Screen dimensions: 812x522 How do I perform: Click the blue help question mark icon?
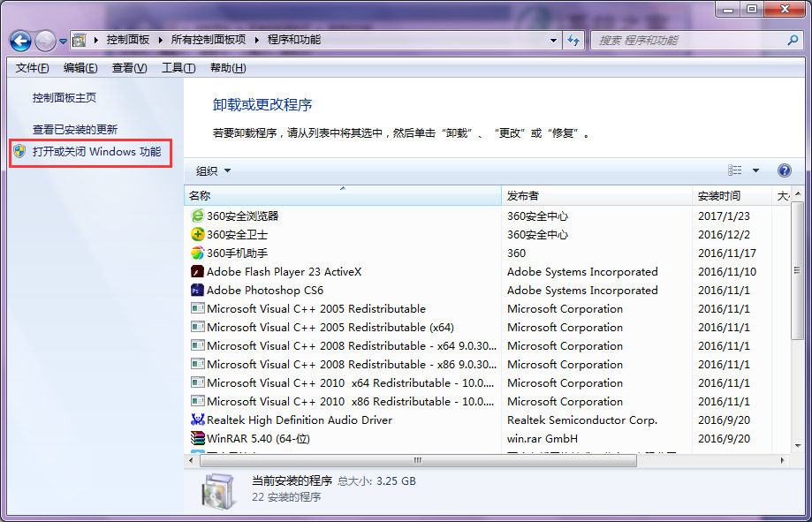pos(785,170)
